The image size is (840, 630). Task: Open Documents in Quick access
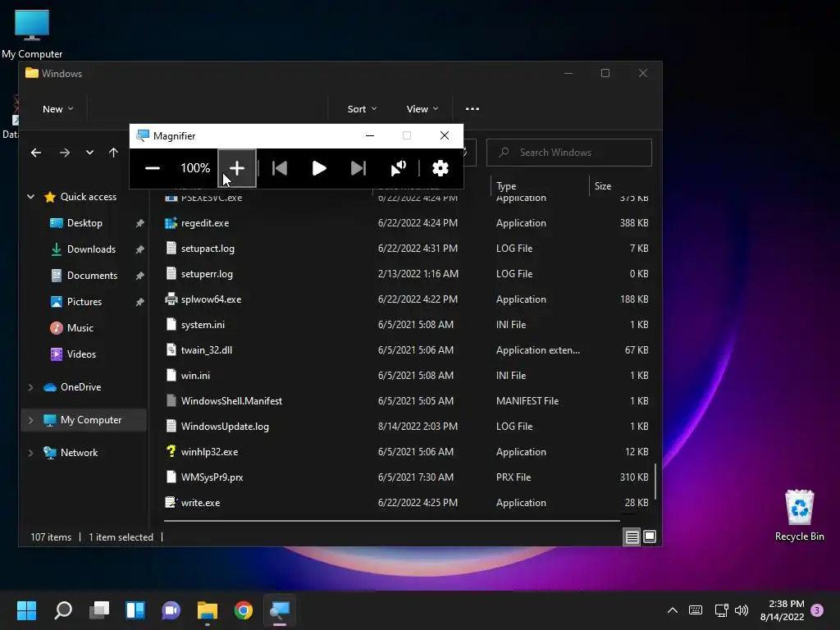(92, 276)
